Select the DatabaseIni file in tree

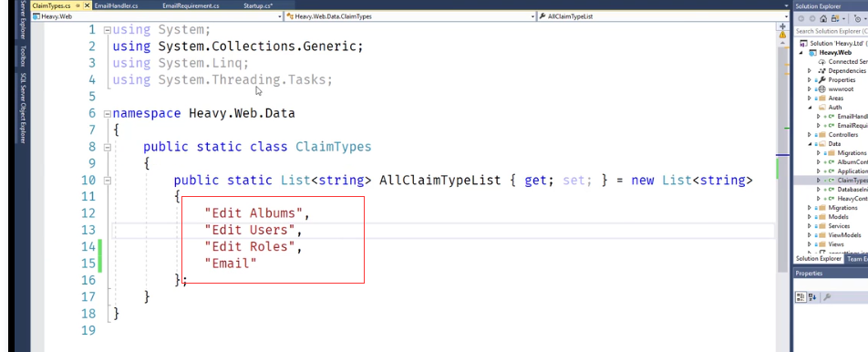[x=852, y=190]
